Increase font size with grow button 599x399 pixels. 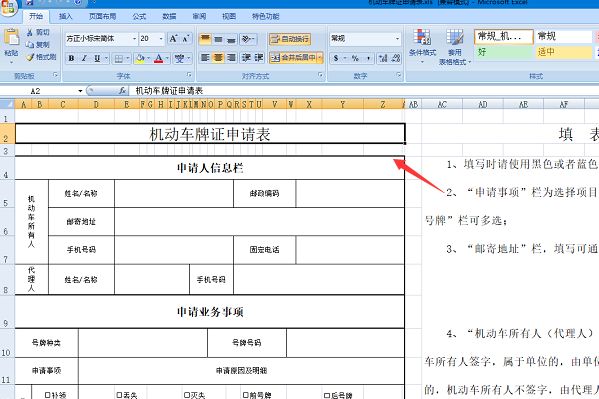(x=173, y=39)
